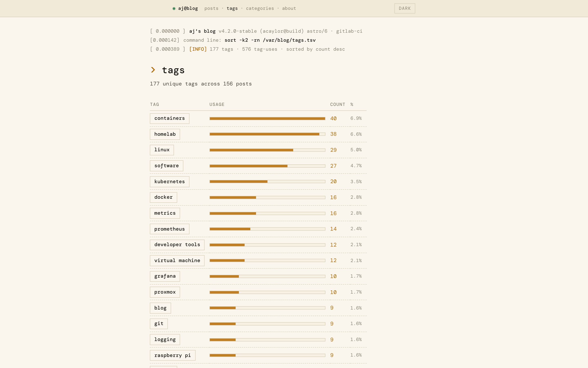The height and width of the screenshot is (368, 588).
Task: Open the metrics tag
Action: [x=165, y=213]
